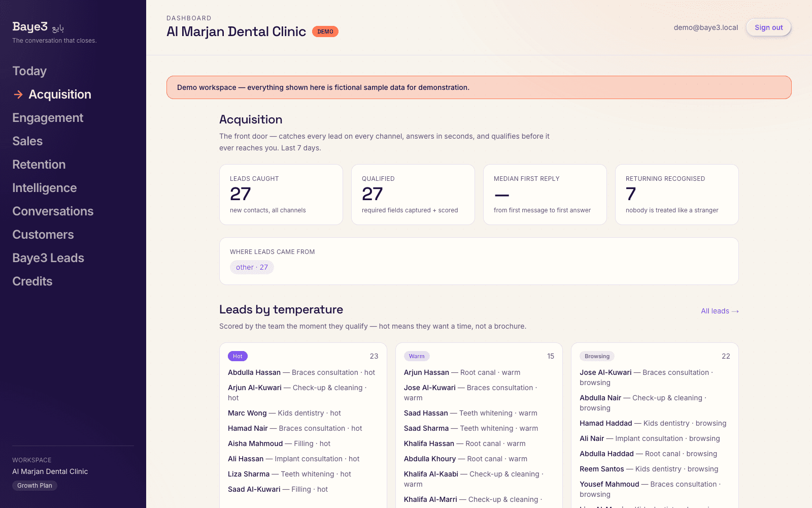Image resolution: width=812 pixels, height=508 pixels.
Task: Click the Sign out button
Action: point(768,27)
